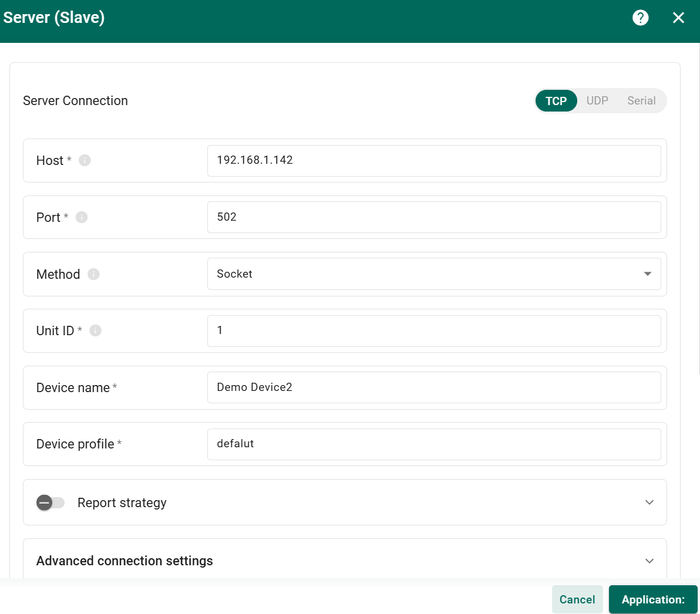Enable the Report strategy toggle
The height and width of the screenshot is (614, 700).
pos(51,502)
